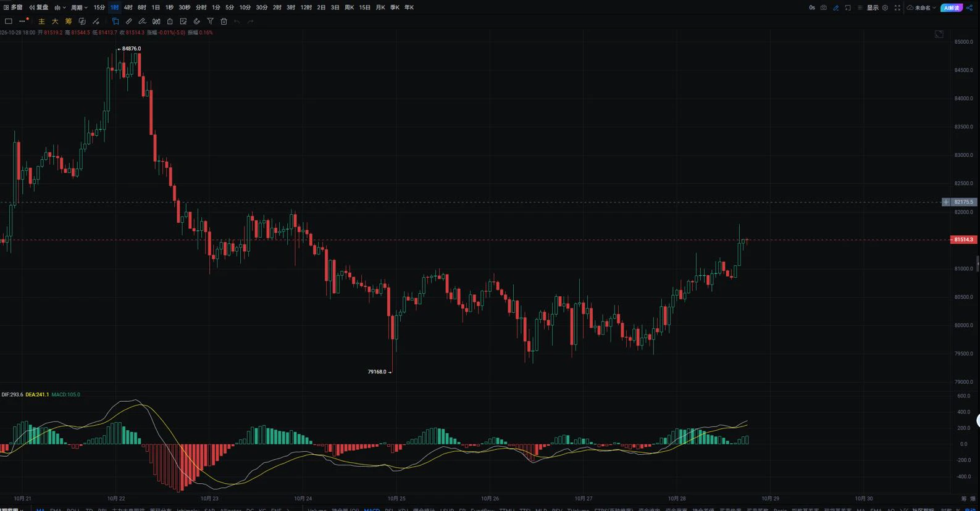This screenshot has width=980, height=511.
Task: Select the 年K timeframe
Action: 409,7
